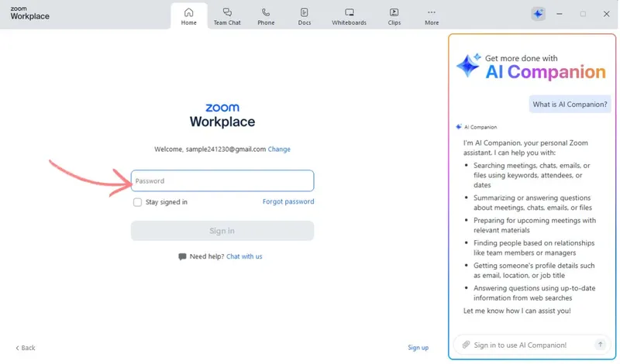Toggle the AI Companion sparkle icon in title bar

pyautogui.click(x=538, y=14)
